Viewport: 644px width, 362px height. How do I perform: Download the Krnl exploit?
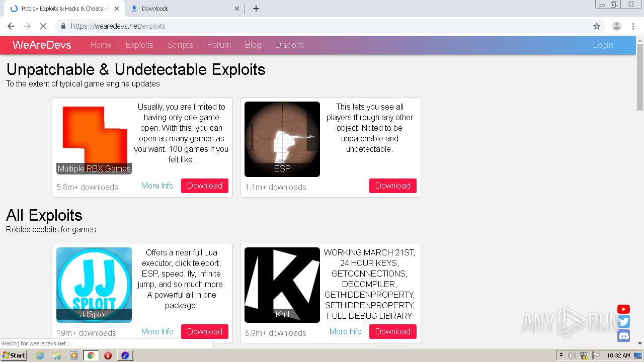(393, 331)
